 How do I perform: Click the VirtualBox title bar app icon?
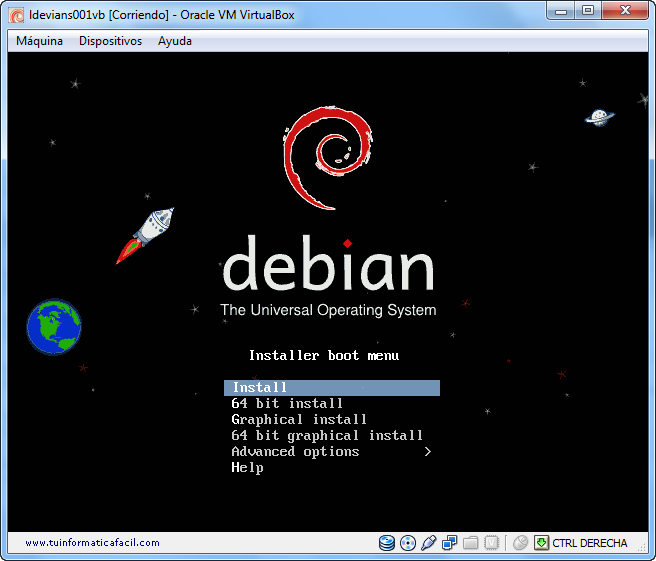coord(17,15)
